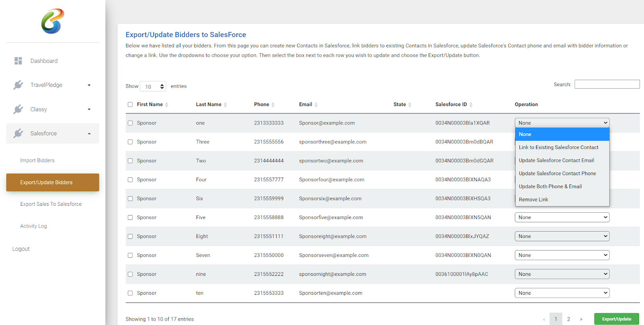Viewport: 644px width, 325px height.
Task: Choose Update Salesforce Contact Email option
Action: point(562,160)
